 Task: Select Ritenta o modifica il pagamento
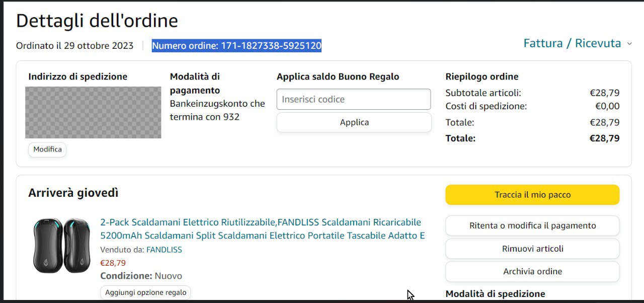click(x=532, y=225)
